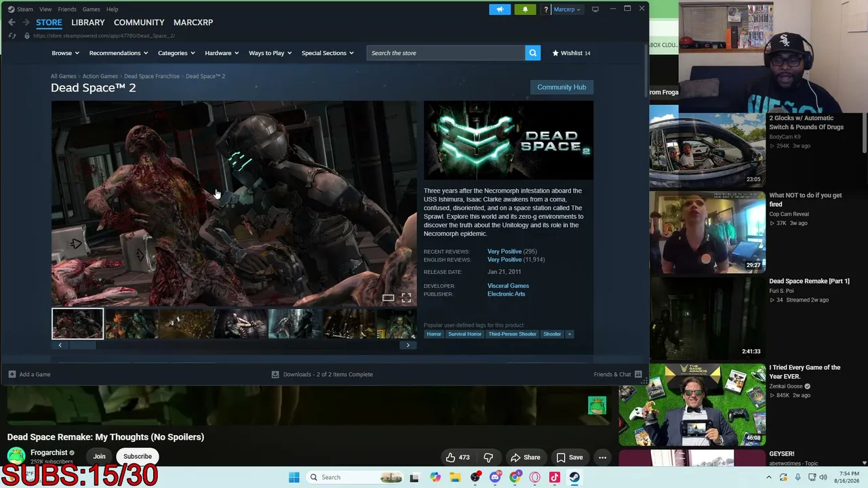Screen dimensions: 868x488
Task: Open the Opera GX taskbar icon
Action: tap(534, 477)
